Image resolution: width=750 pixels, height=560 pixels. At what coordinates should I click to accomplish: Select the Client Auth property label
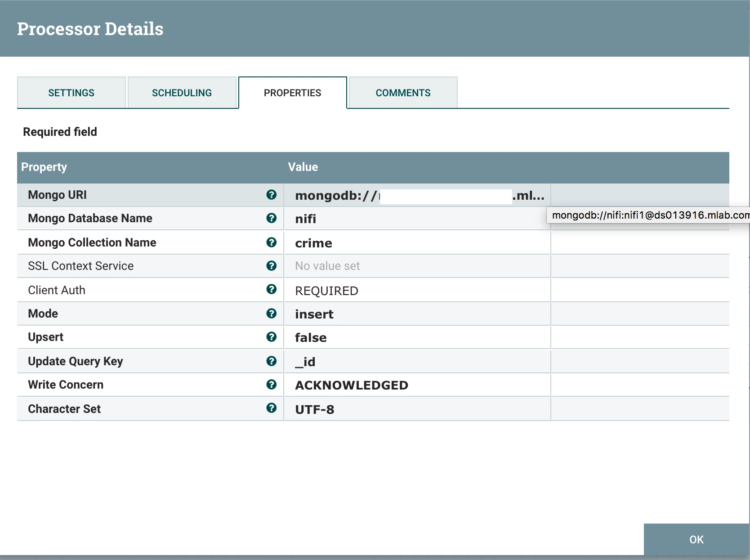tap(57, 290)
